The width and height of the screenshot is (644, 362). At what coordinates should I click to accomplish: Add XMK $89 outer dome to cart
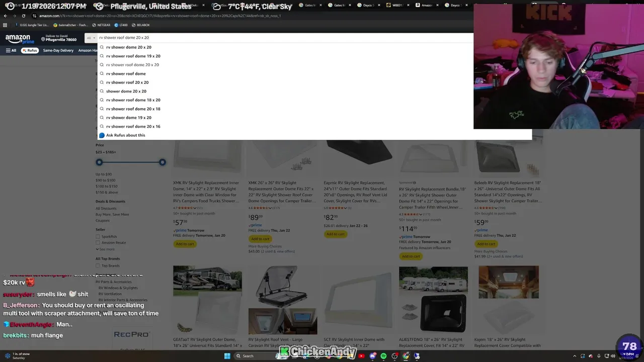(x=260, y=239)
